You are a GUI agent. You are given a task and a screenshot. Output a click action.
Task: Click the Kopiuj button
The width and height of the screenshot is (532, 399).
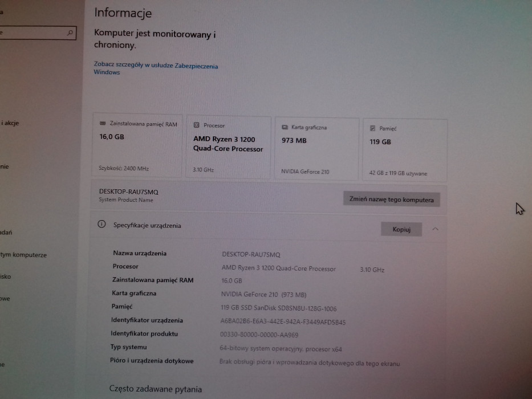(401, 229)
